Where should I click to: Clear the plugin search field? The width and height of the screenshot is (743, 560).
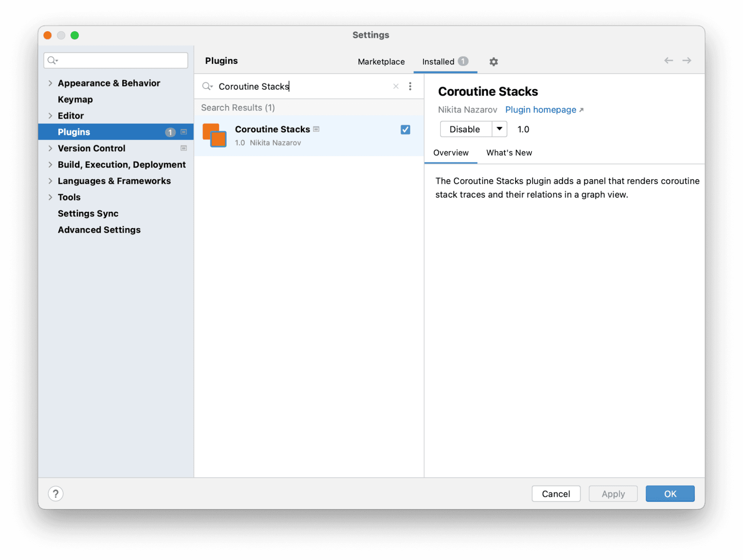coord(395,86)
